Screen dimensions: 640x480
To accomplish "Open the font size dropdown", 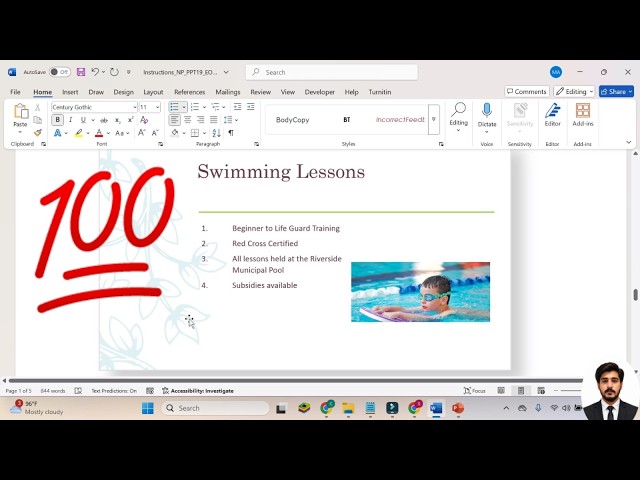I will point(158,107).
